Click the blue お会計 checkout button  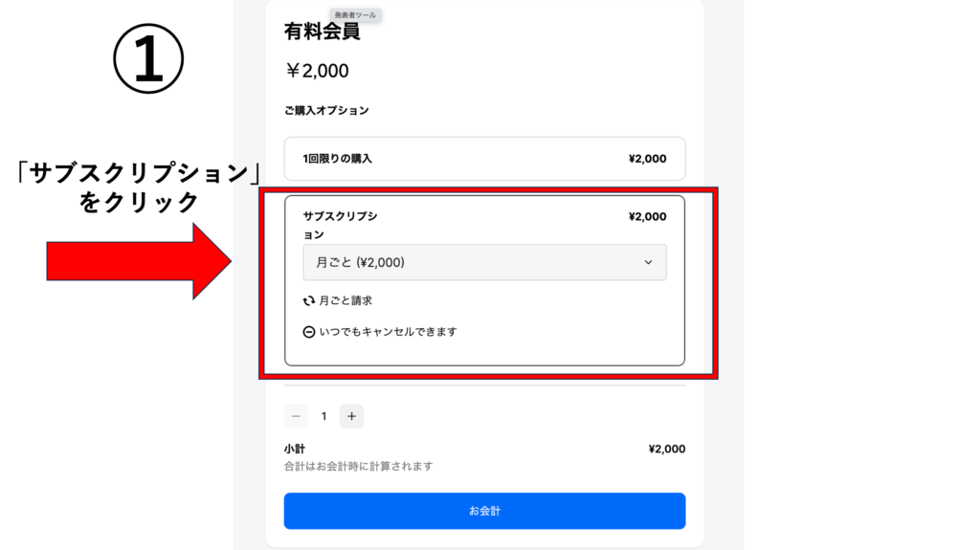click(484, 511)
